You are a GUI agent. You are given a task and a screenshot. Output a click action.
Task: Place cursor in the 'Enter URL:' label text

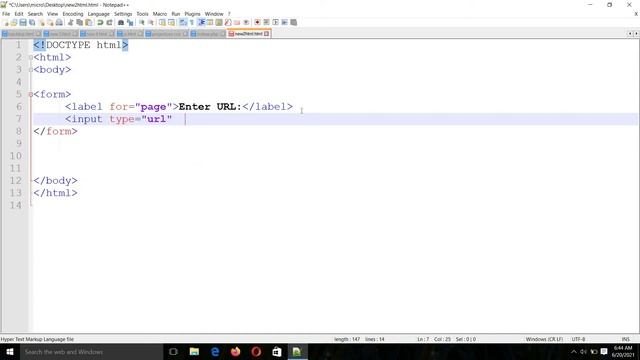click(x=210, y=107)
